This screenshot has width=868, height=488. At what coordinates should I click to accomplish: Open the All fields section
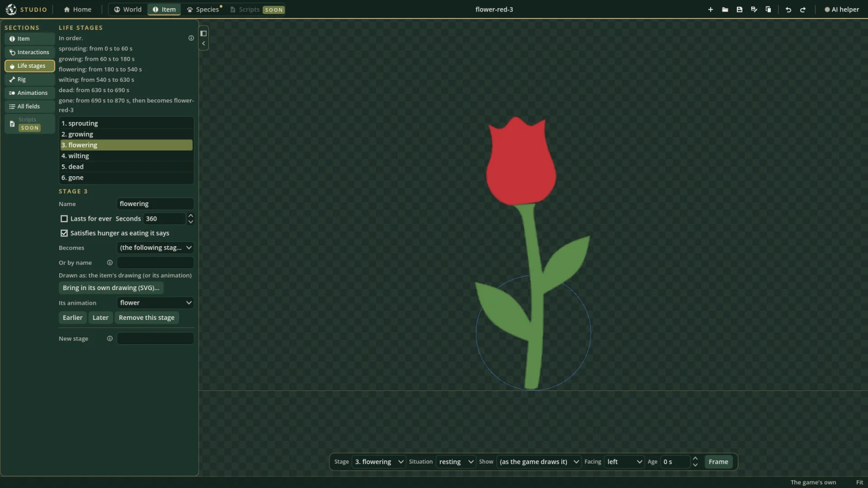[x=30, y=106]
